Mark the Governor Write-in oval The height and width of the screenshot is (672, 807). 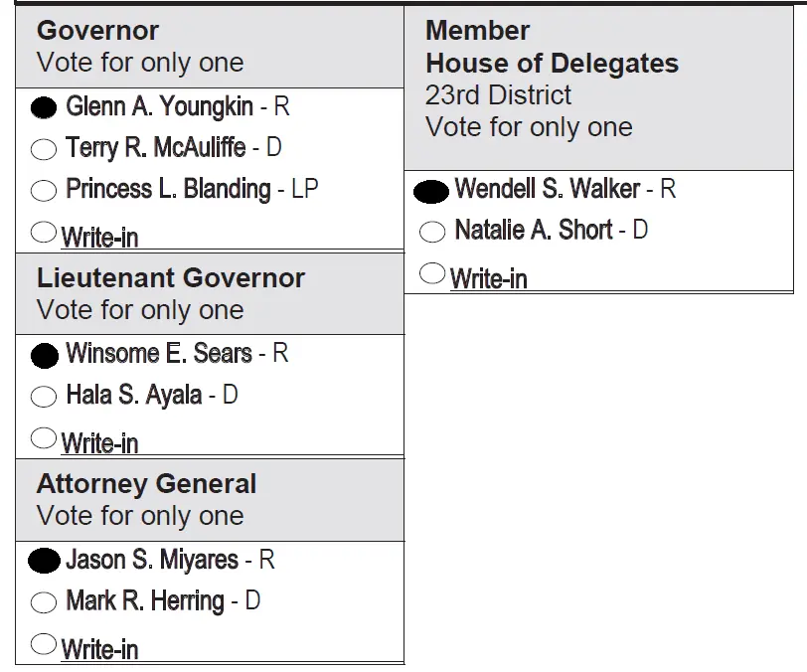(44, 233)
